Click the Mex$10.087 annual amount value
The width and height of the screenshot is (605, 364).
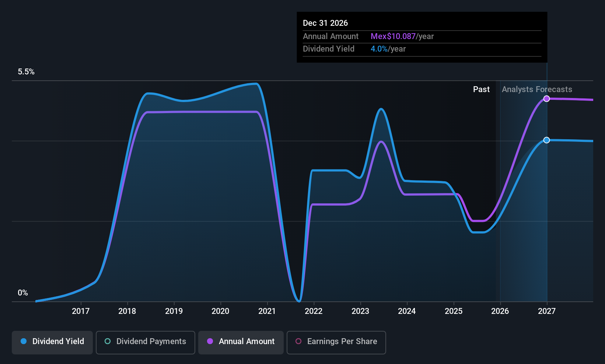[x=393, y=36]
